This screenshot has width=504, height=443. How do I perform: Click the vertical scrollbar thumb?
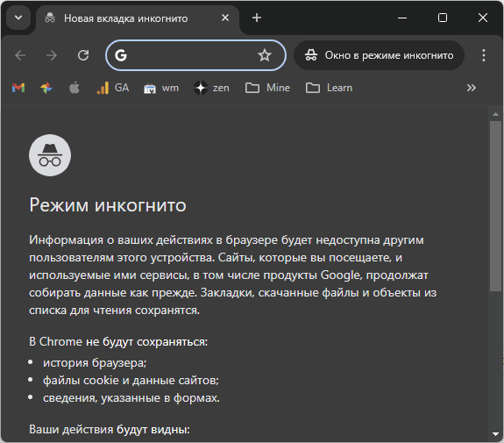495,206
